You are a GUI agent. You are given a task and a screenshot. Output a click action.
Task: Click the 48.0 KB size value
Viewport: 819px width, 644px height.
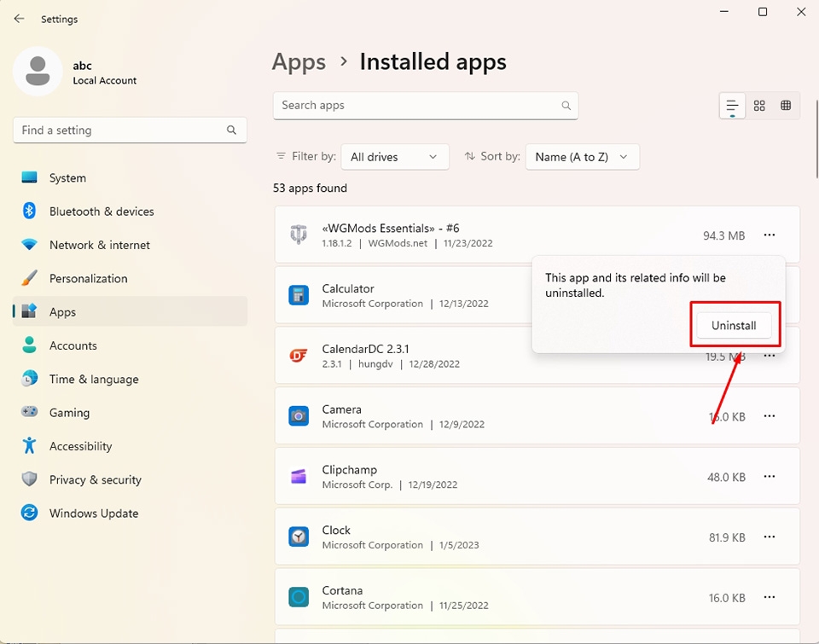pyautogui.click(x=726, y=477)
